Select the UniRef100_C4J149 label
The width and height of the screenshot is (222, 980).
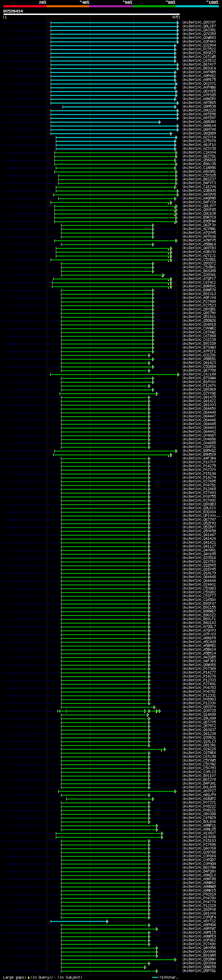coord(199,374)
